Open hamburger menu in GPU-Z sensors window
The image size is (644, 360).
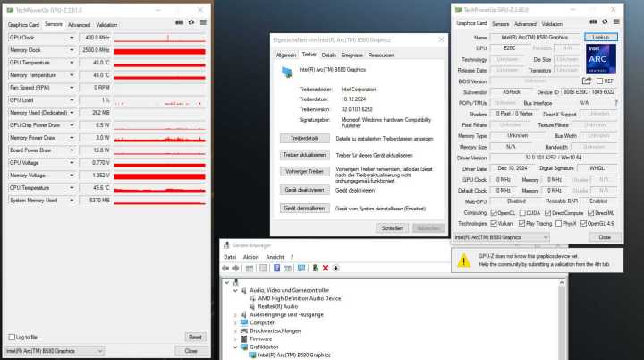[203, 22]
